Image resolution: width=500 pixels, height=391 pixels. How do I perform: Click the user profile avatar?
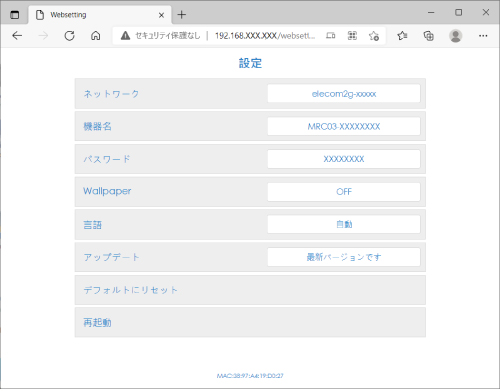coord(456,35)
